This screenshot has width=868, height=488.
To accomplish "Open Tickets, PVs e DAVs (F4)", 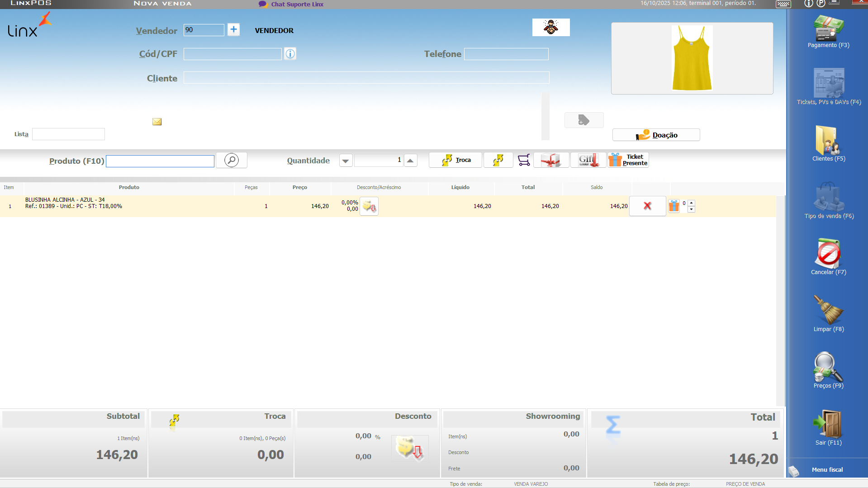I will (x=829, y=86).
